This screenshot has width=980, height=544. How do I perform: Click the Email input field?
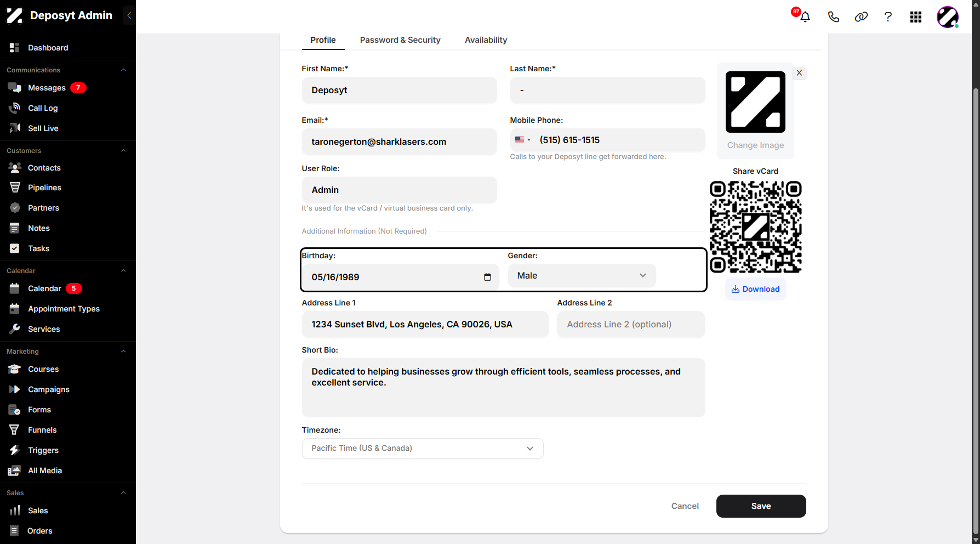tap(399, 142)
